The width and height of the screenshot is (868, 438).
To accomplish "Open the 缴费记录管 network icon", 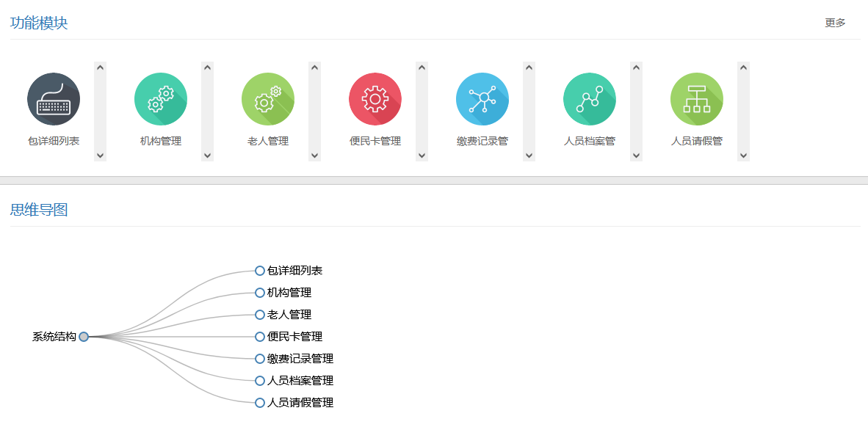I will 482,99.
